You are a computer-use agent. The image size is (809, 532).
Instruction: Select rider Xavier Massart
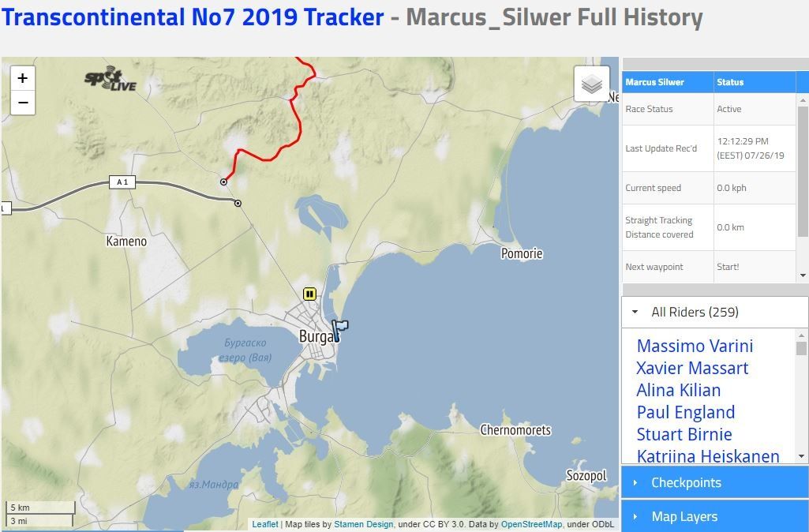coord(692,368)
